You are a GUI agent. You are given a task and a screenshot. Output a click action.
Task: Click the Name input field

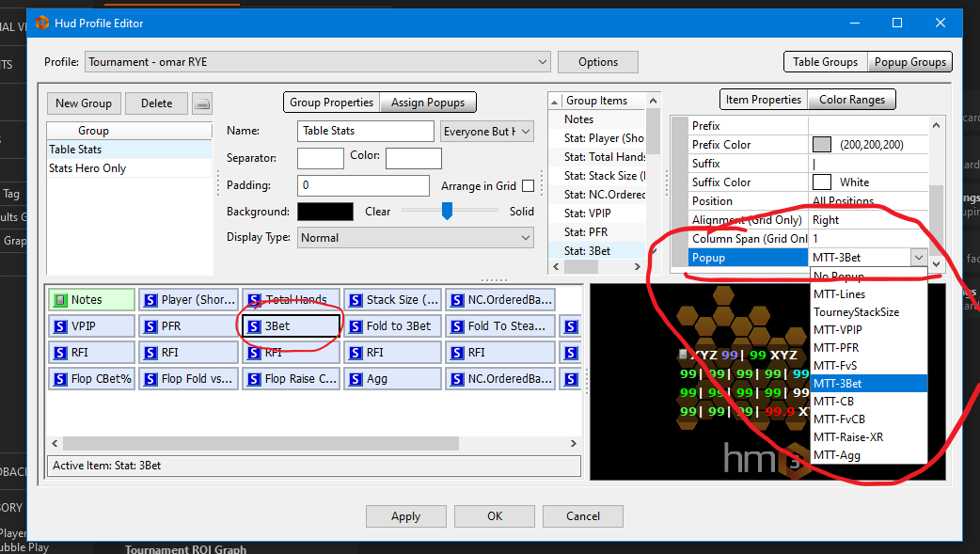tap(366, 131)
